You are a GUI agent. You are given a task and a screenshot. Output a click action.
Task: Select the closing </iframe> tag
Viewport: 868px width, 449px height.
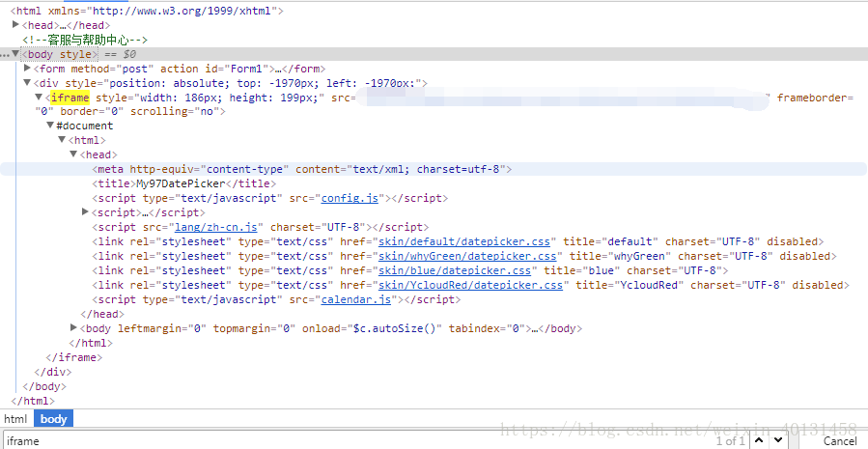pos(74,357)
